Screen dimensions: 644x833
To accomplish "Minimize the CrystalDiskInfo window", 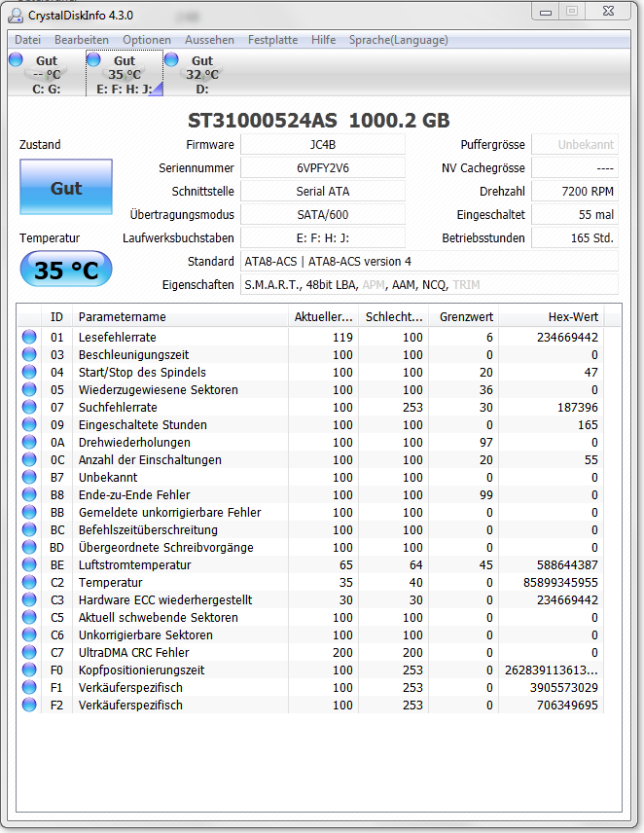I will [x=546, y=11].
